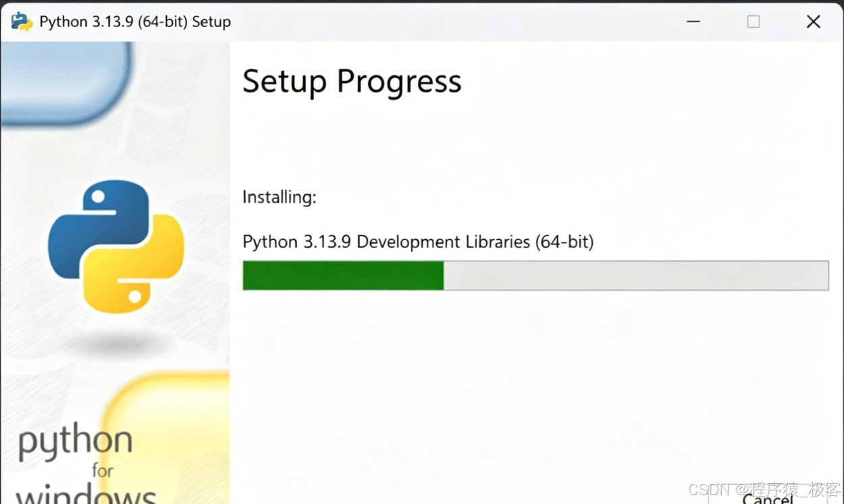Click the word windows in the sidebar

[x=86, y=494]
